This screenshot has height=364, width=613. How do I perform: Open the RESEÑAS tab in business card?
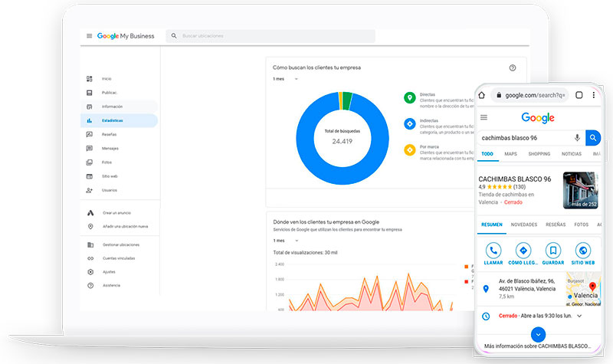pyautogui.click(x=556, y=225)
